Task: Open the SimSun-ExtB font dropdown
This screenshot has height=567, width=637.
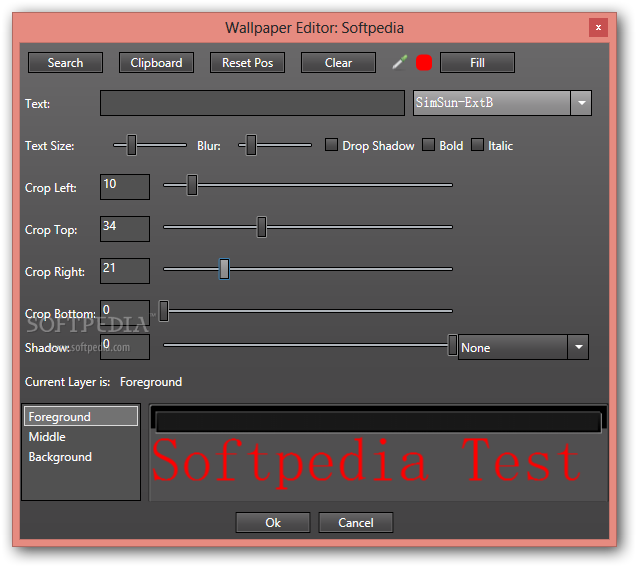Action: tap(502, 103)
